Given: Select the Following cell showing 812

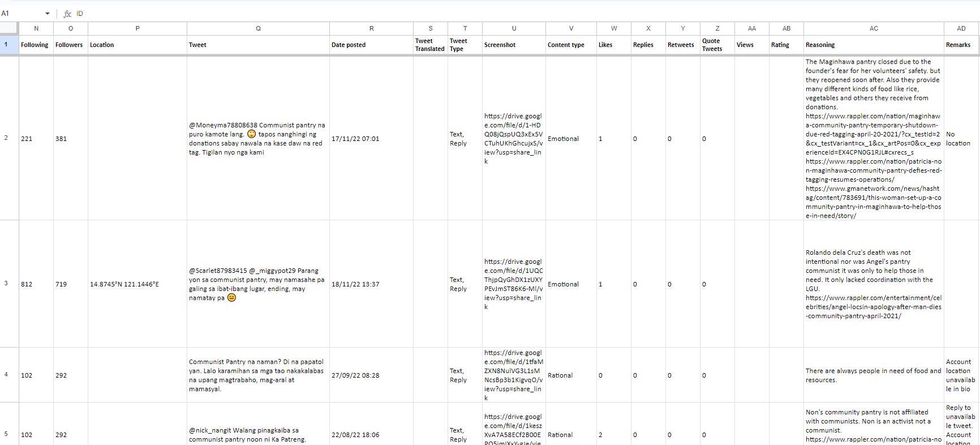Looking at the screenshot, I should coord(27,284).
